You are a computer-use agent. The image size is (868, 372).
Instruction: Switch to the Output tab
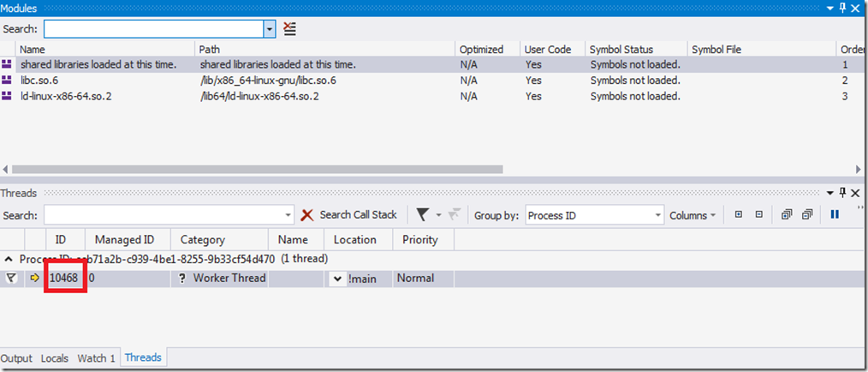(17, 357)
